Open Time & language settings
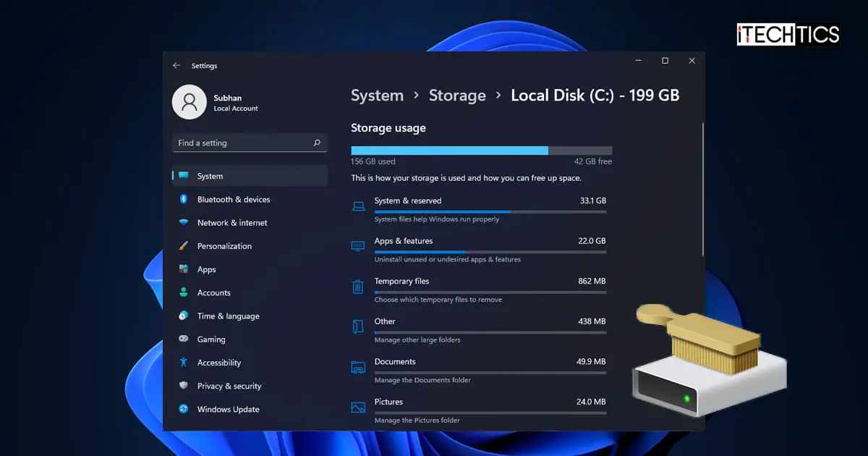Screen dimensions: 868x456 [x=250, y=316]
